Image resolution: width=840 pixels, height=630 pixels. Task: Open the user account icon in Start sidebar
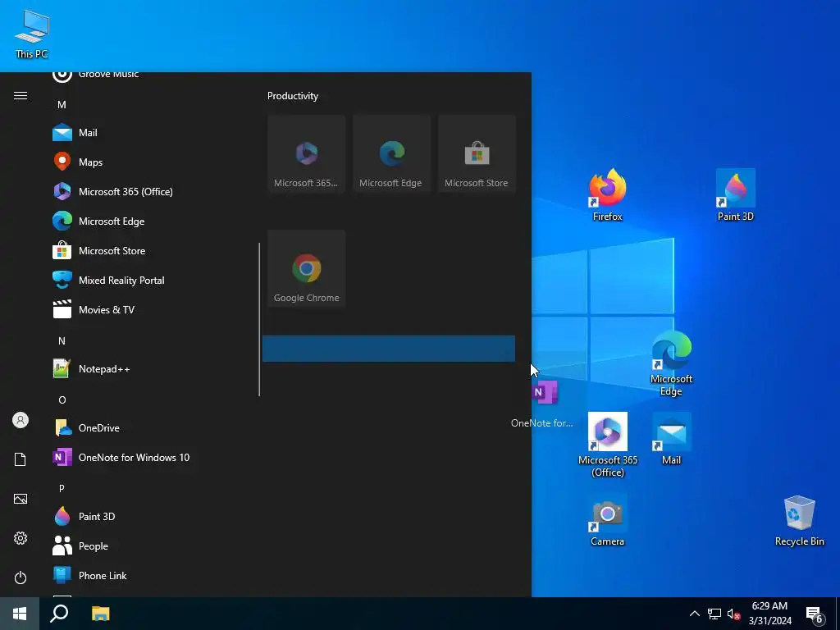pyautogui.click(x=21, y=420)
